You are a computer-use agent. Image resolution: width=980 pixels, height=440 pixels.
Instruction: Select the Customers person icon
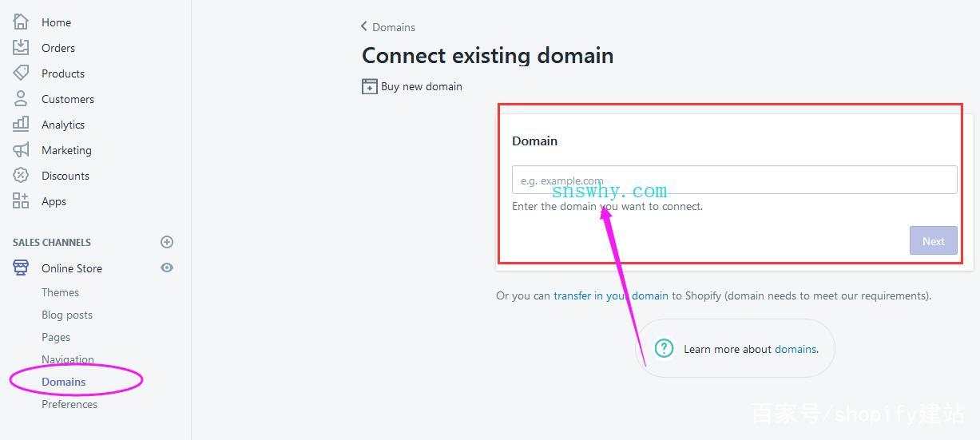[x=21, y=99]
